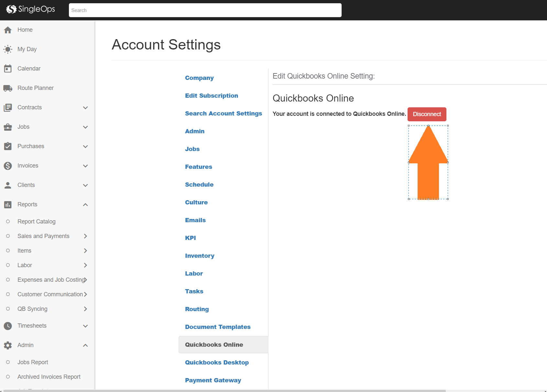Open My Day view

(27, 49)
